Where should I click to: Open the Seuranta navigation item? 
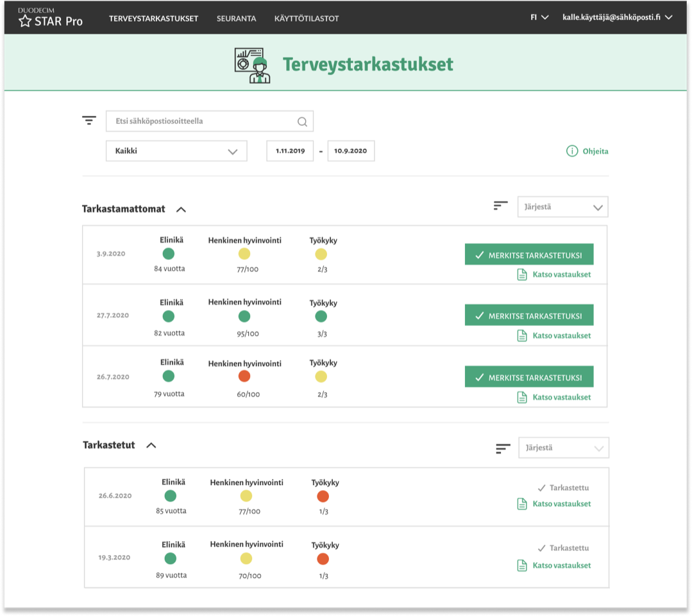(236, 19)
